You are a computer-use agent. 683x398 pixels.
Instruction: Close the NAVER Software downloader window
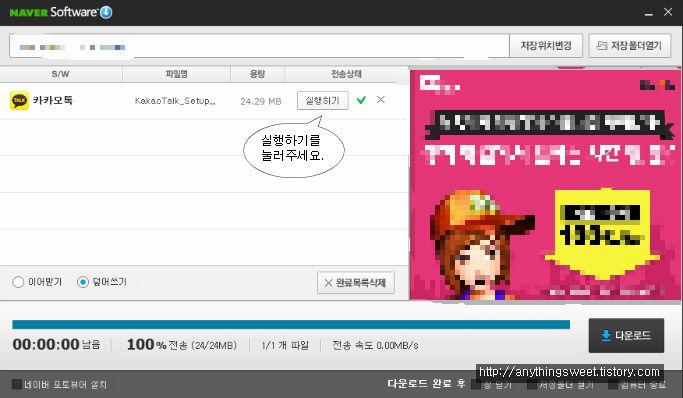click(668, 12)
